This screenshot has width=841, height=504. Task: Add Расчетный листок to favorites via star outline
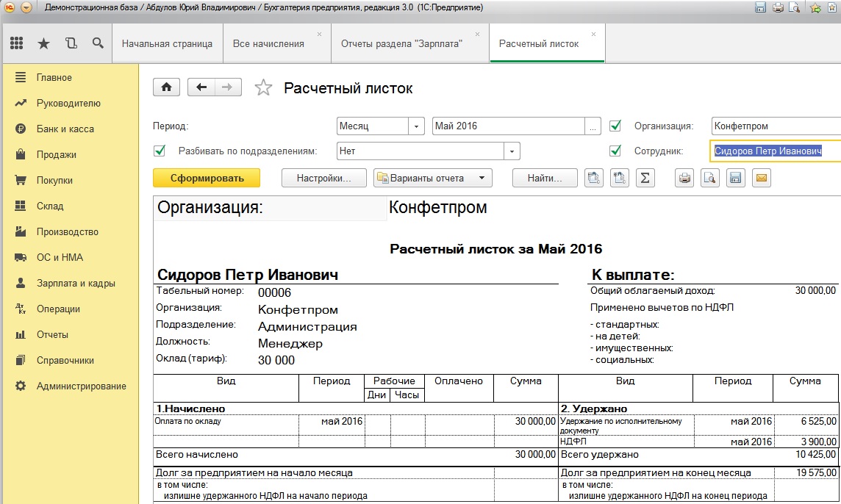click(263, 87)
